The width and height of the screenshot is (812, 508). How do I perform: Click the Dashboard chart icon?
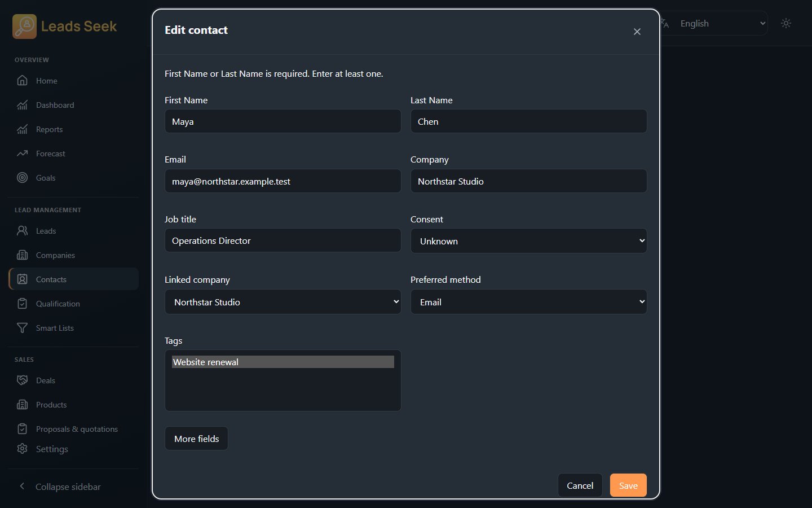tap(22, 105)
